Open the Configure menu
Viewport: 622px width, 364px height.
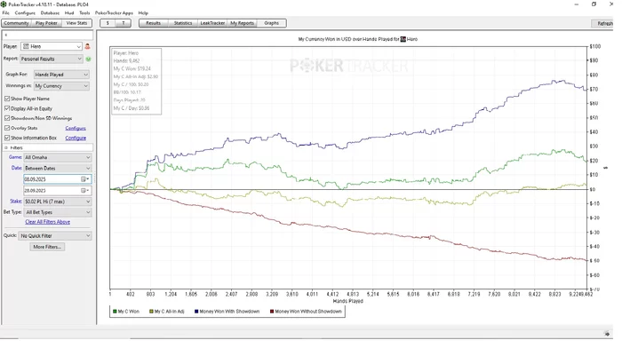(25, 13)
